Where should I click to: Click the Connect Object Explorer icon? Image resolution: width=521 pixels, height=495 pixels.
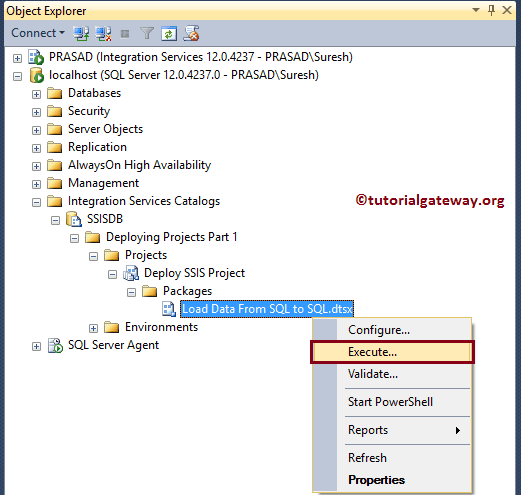click(81, 33)
